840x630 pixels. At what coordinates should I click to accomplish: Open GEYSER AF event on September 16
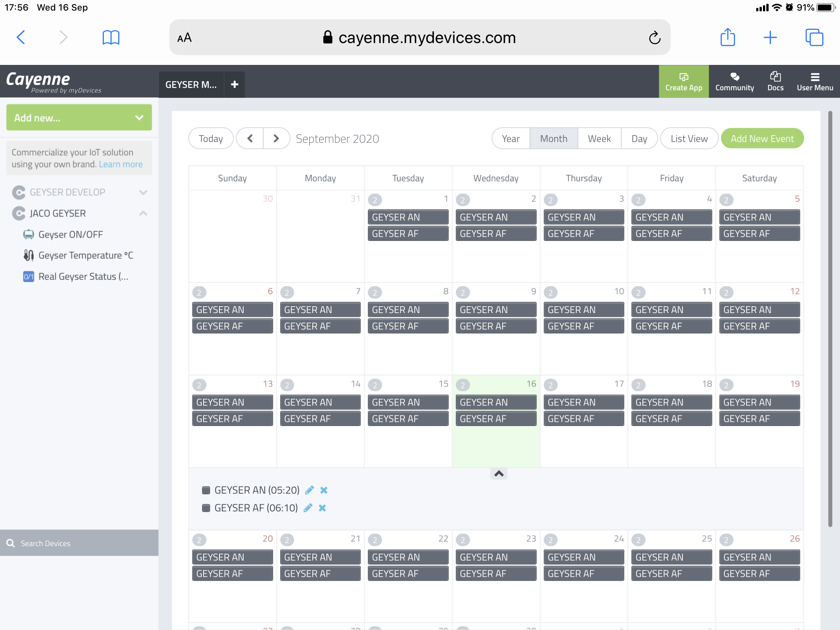[496, 418]
